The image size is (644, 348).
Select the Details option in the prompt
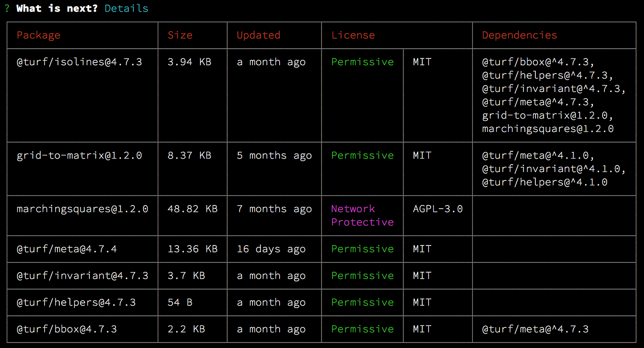tap(126, 8)
